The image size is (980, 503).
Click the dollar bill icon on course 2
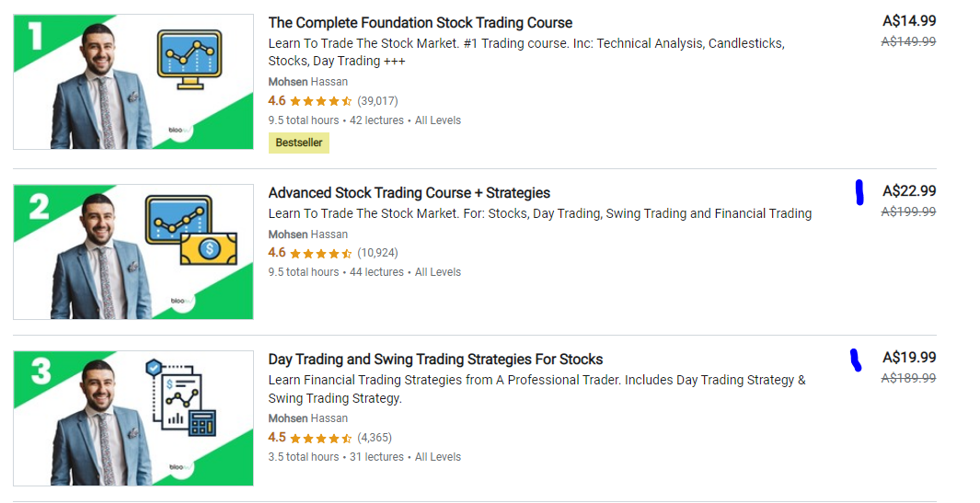tap(208, 247)
